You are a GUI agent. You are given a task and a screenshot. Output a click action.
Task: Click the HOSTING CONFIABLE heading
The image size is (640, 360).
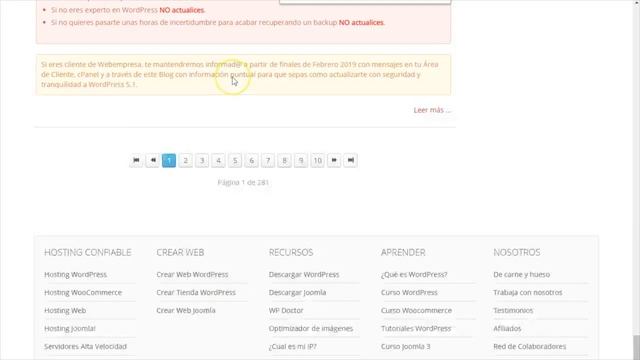click(88, 252)
